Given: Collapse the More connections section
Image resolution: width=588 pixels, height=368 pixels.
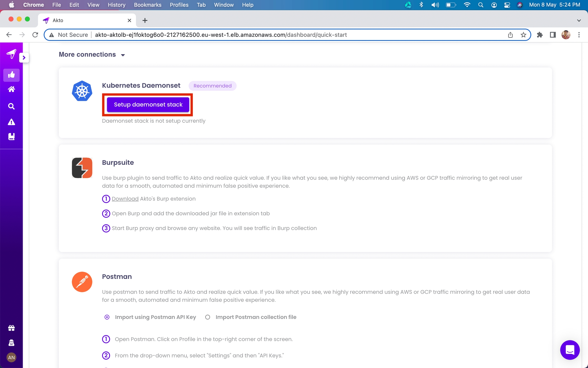Looking at the screenshot, I should point(123,55).
